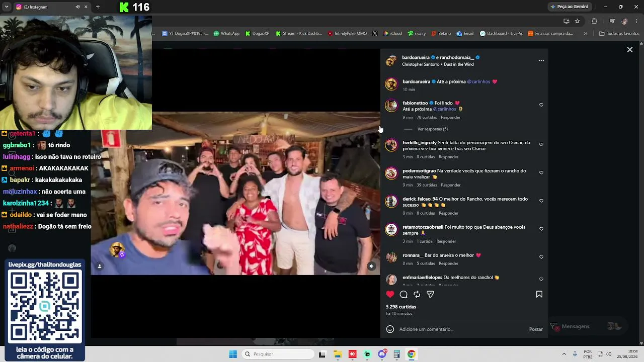The image size is (644, 362).
Task: Expand the system tray hidden icons
Action: [x=564, y=354]
